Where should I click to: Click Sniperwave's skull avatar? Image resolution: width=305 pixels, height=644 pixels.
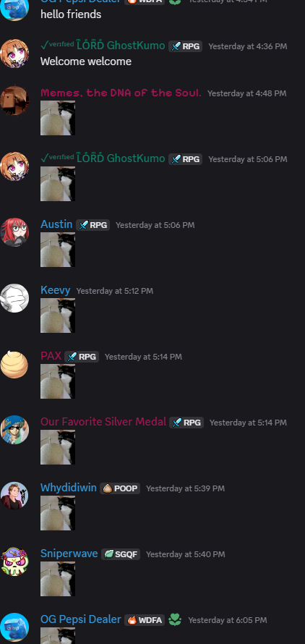click(14, 562)
